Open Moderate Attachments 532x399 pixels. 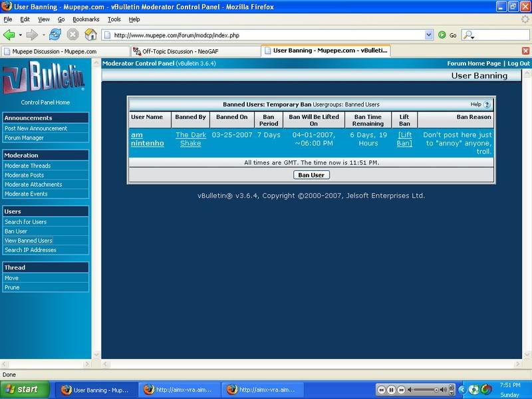(x=33, y=184)
